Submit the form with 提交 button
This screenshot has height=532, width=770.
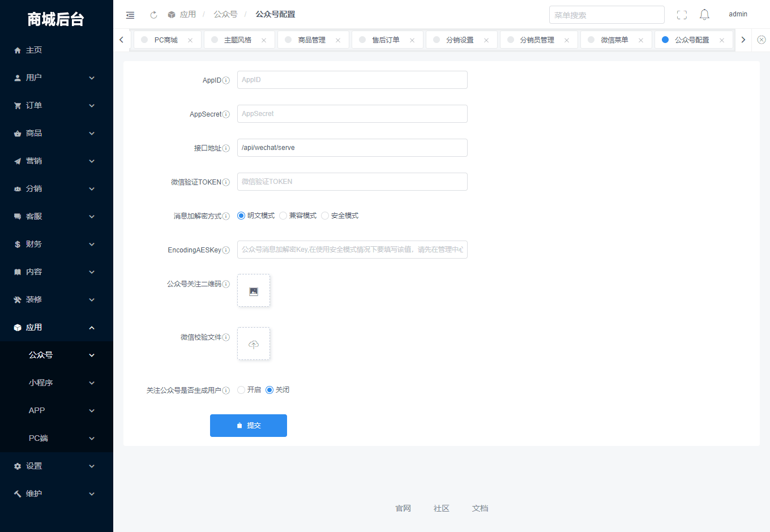coord(249,426)
